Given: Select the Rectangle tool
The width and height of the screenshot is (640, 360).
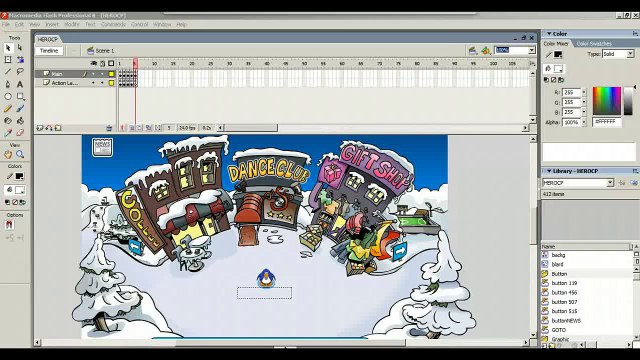Looking at the screenshot, I should pos(20,97).
